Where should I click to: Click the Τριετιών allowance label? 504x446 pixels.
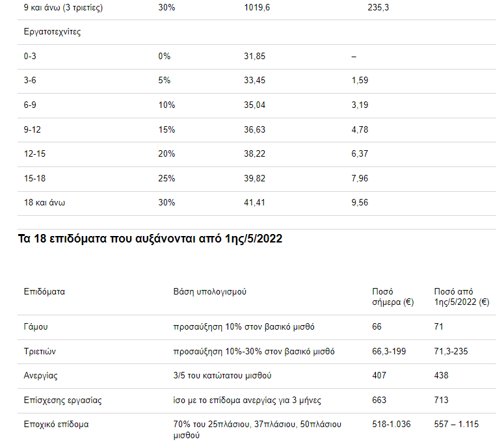[40, 352]
